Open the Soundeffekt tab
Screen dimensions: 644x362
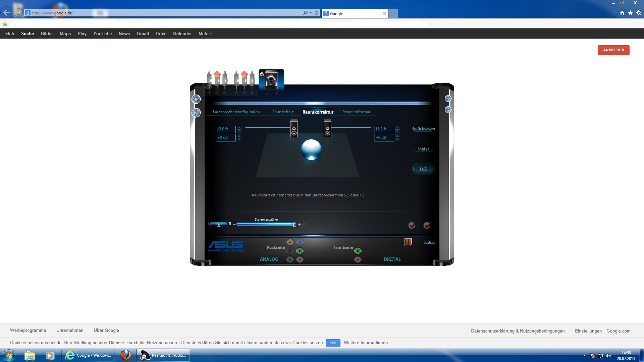click(x=283, y=112)
